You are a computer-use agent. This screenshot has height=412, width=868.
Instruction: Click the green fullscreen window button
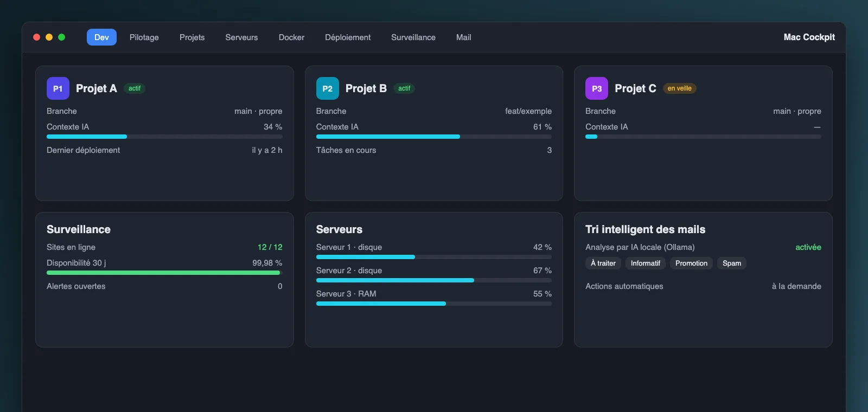tap(62, 37)
